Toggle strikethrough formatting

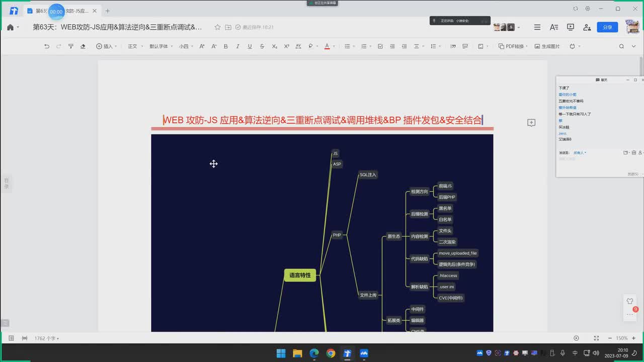(262, 46)
